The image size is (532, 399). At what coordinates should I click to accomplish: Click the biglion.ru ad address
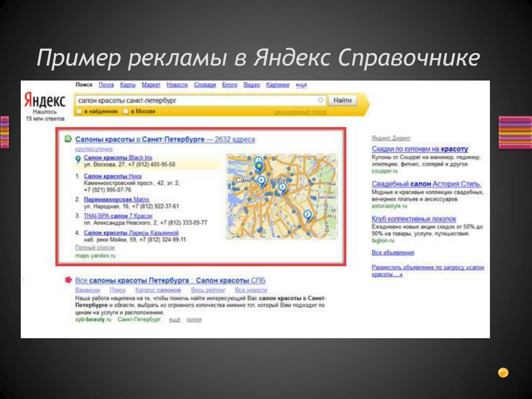click(x=383, y=241)
